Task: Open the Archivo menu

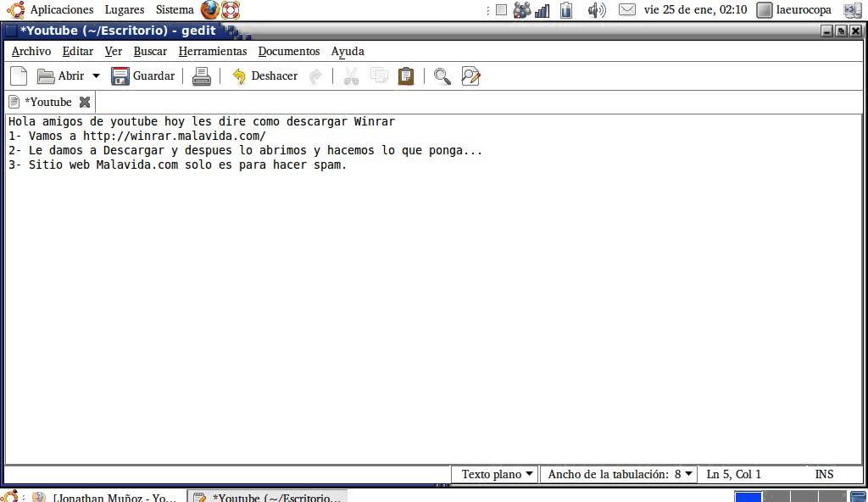Action: click(x=31, y=51)
